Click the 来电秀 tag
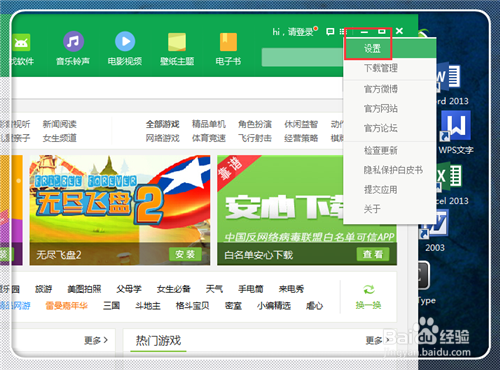The image size is (500, 370). click(292, 289)
